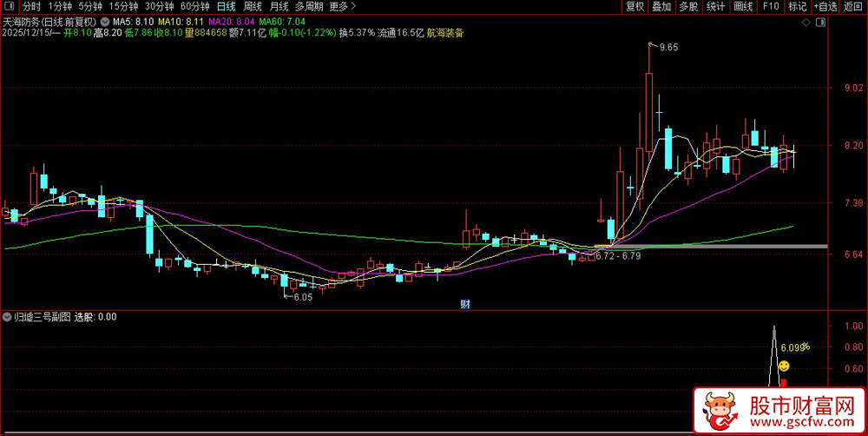
Task: Switch to the 分时 intraday tab
Action: click(32, 7)
